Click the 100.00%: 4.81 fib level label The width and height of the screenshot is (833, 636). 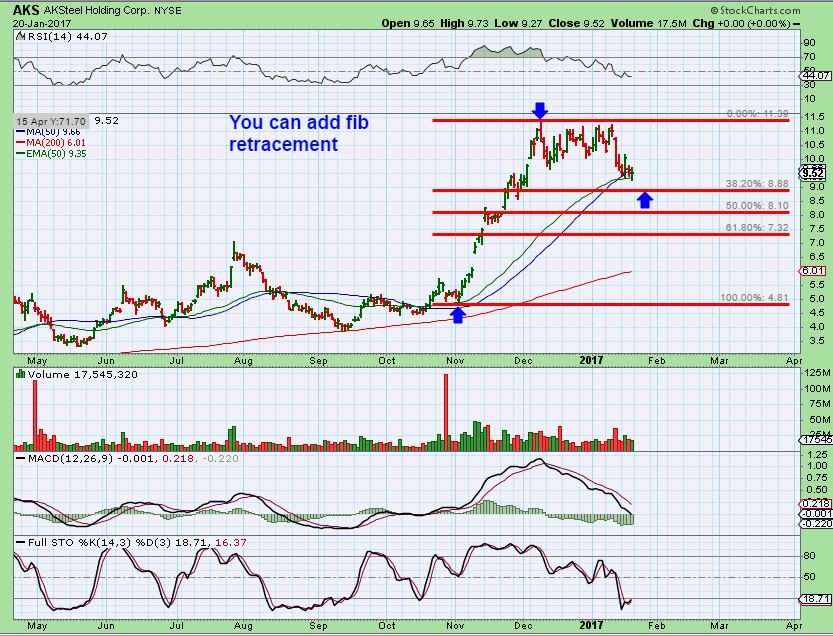[x=754, y=298]
